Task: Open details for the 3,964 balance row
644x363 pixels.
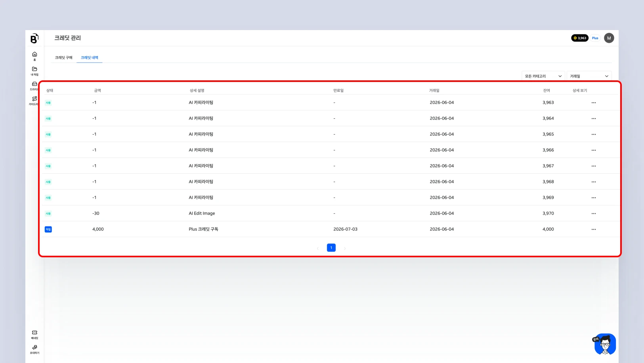Action: [x=593, y=118]
